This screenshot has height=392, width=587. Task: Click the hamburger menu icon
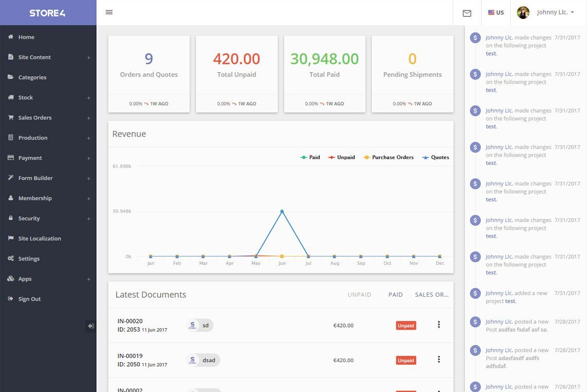tap(109, 12)
